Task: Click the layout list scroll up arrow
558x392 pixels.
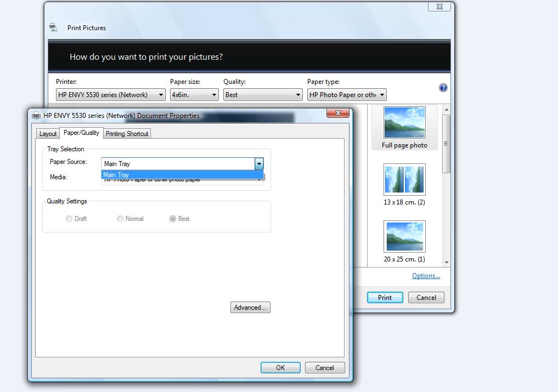Action: point(447,110)
